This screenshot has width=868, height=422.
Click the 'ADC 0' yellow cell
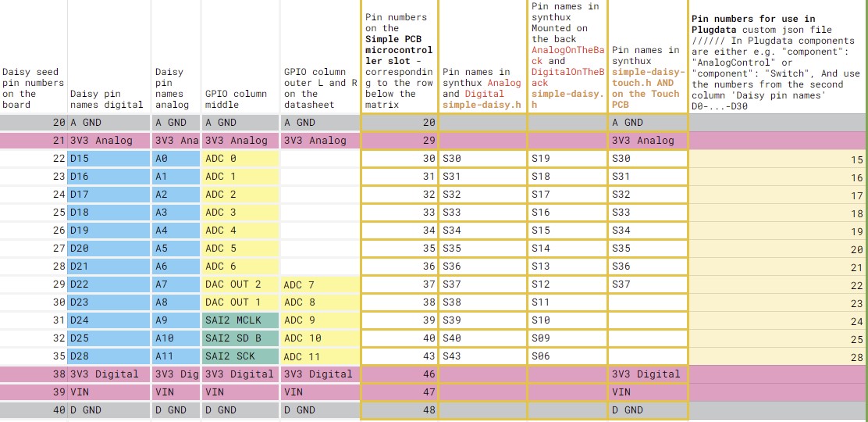(x=240, y=159)
